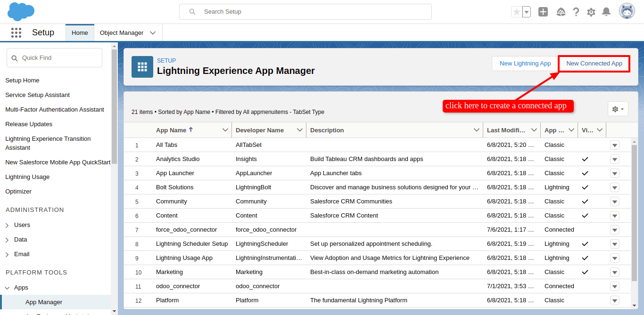The width and height of the screenshot is (644, 315).
Task: Expand the Object Manager tab chevron
Action: click(153, 33)
